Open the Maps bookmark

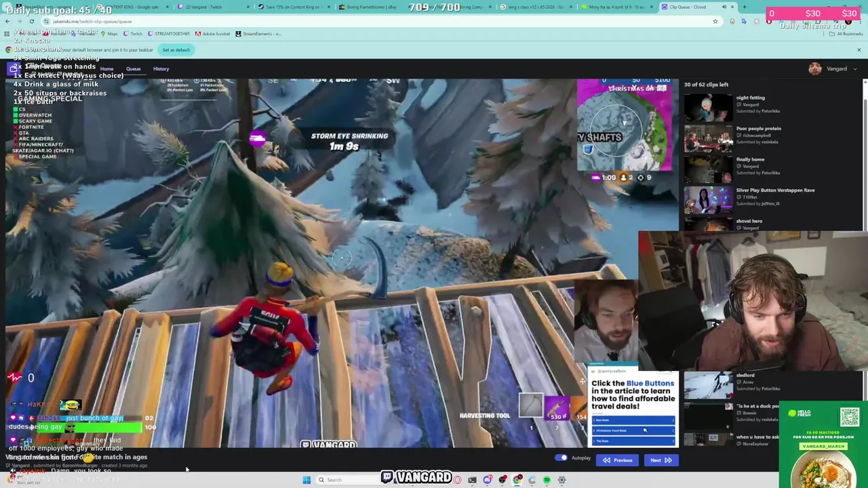[x=108, y=33]
